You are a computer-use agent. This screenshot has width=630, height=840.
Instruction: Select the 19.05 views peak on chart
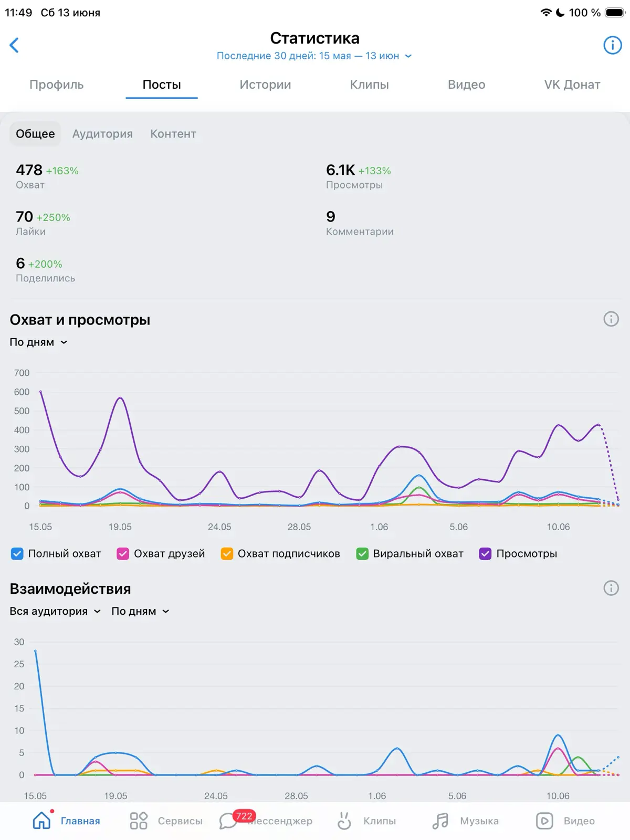click(120, 397)
